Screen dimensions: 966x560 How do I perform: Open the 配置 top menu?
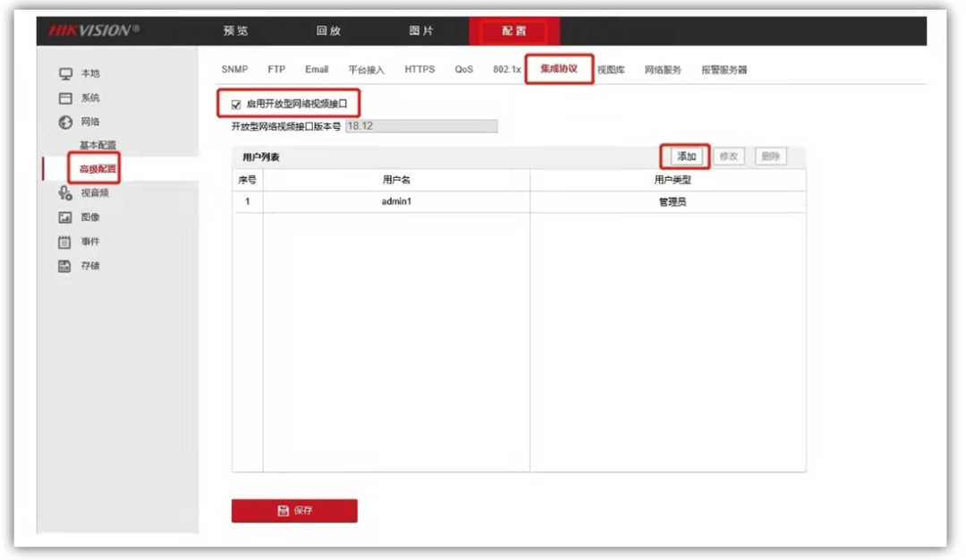tap(514, 30)
